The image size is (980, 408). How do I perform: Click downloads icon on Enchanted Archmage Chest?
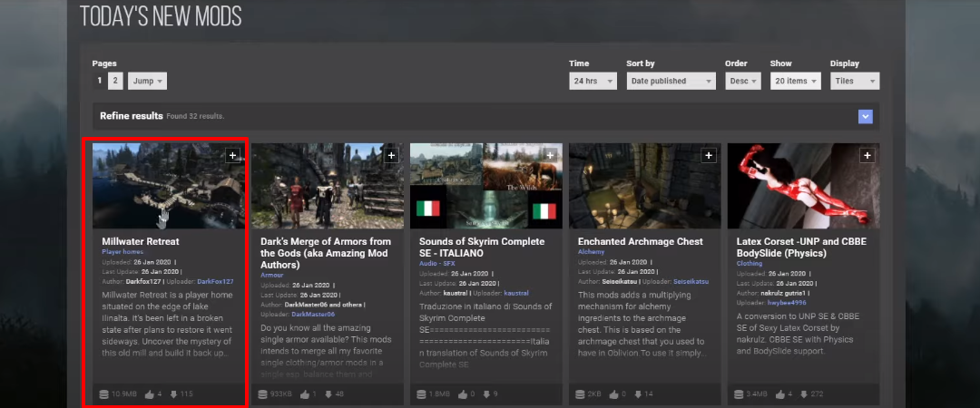click(x=639, y=394)
